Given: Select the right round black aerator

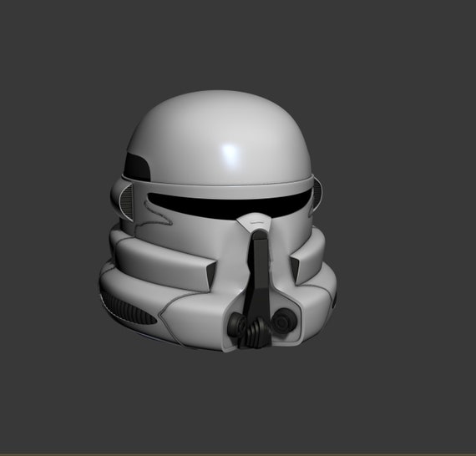Looking at the screenshot, I should tap(284, 321).
